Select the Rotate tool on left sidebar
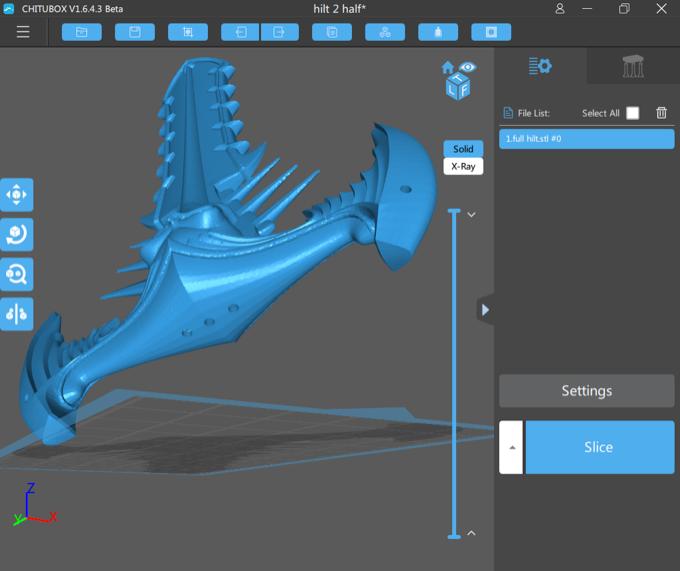Image resolution: width=680 pixels, height=571 pixels. (x=16, y=235)
